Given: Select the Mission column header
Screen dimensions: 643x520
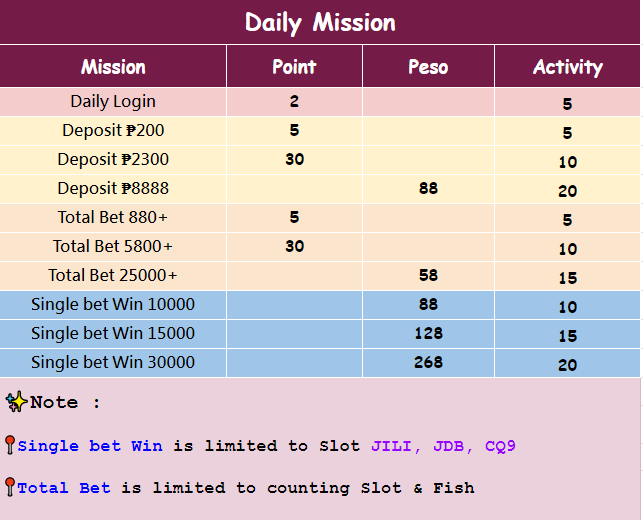Looking at the screenshot, I should click(113, 67).
